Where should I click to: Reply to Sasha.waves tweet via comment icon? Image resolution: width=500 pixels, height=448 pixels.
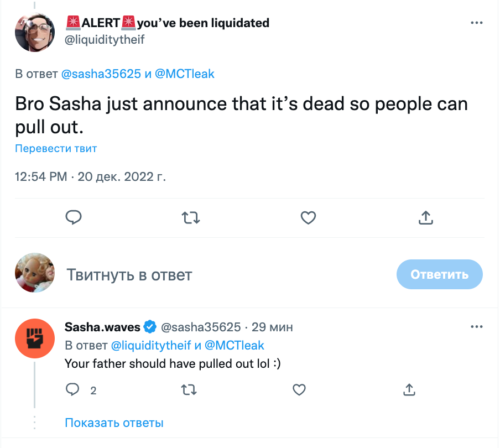[x=73, y=390]
